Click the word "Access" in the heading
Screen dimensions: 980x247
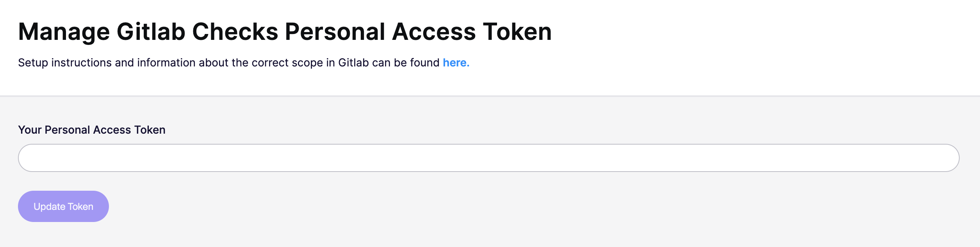point(434,31)
